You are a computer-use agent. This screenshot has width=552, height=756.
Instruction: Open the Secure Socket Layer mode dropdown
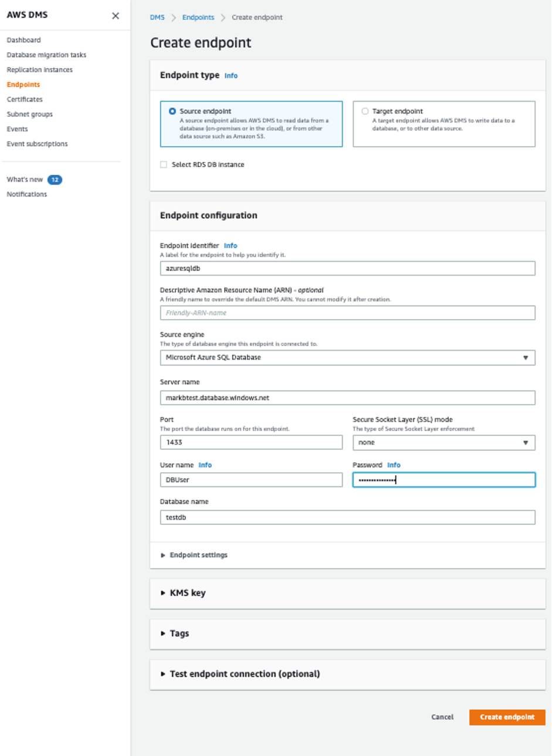click(x=443, y=442)
